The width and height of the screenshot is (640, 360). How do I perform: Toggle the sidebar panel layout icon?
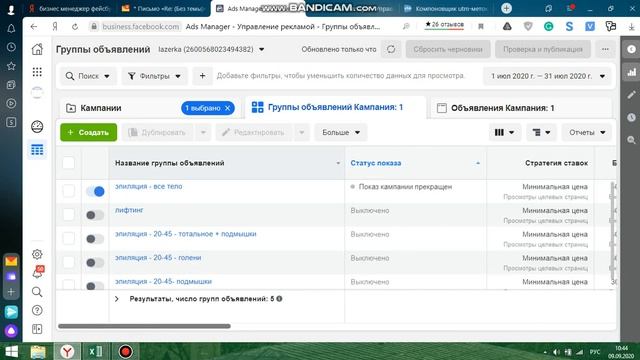37,329
